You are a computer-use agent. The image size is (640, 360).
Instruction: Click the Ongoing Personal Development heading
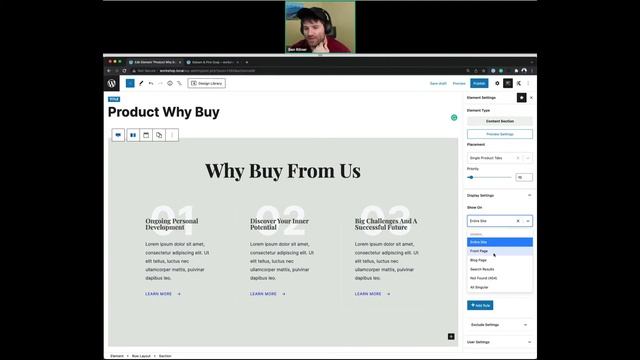(x=172, y=224)
